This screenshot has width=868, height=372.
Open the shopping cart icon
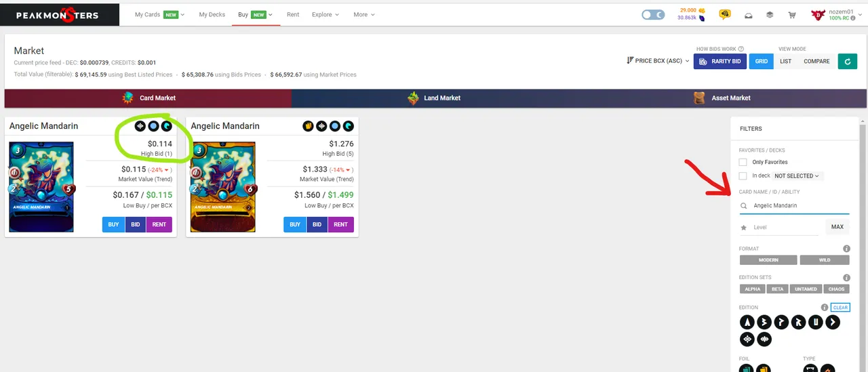791,14
